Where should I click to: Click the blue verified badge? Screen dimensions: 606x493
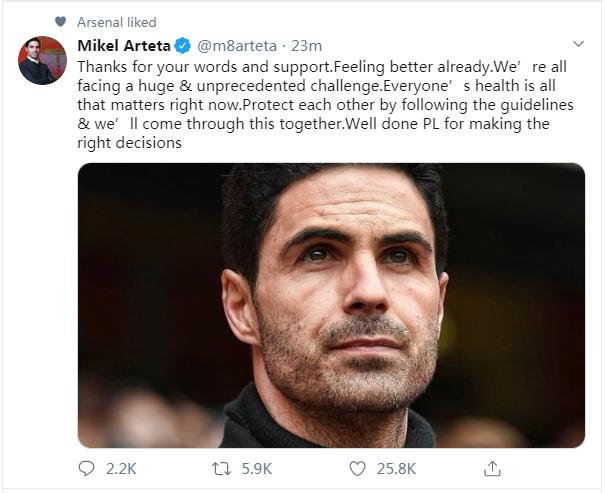point(181,45)
